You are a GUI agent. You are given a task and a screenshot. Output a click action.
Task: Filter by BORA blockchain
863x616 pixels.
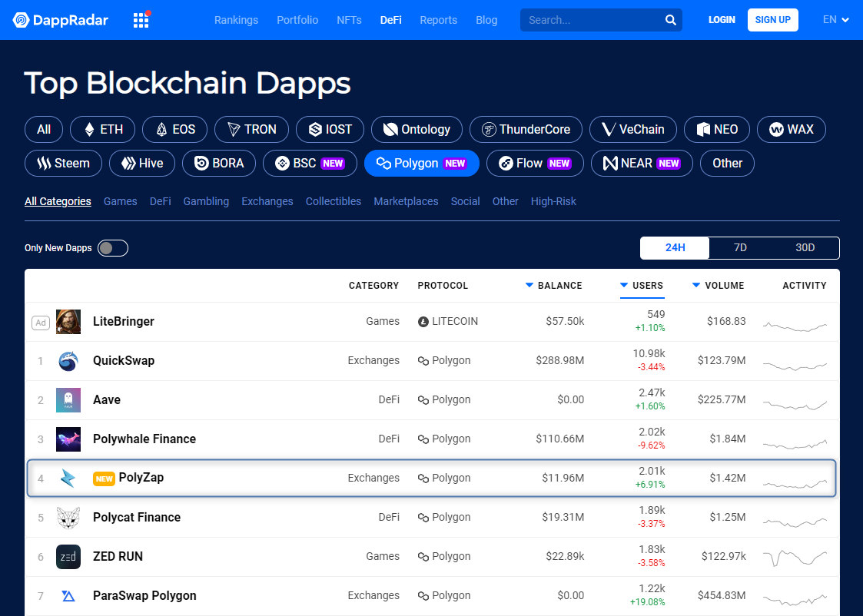click(219, 164)
